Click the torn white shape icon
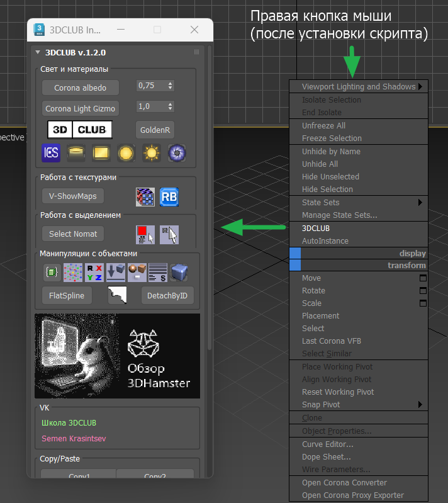 117,295
